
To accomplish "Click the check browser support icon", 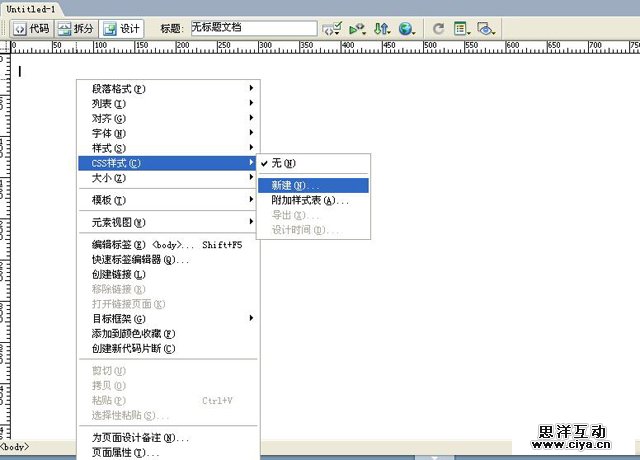I will (333, 29).
